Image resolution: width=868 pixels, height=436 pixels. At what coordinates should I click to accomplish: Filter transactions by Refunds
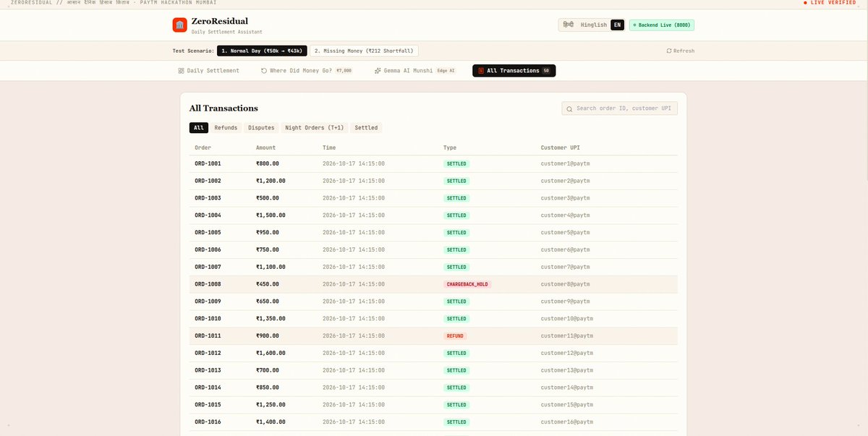[226, 127]
